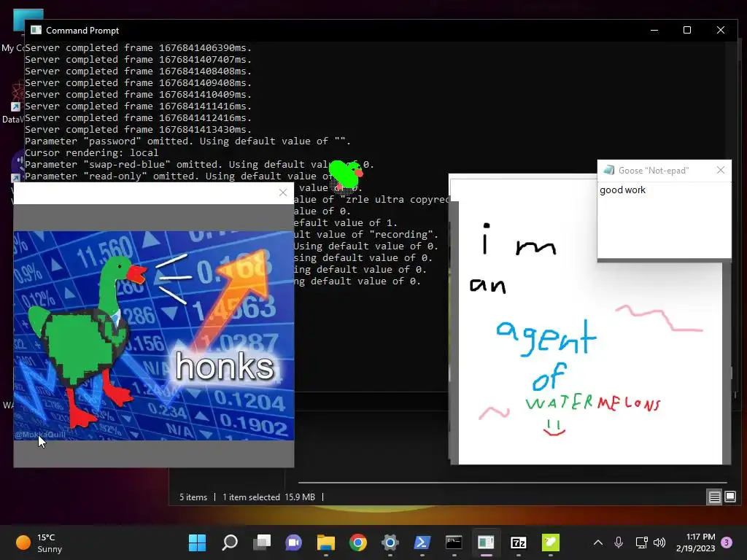Launch the Chat app from taskbar
Viewport: 747px width, 560px height.
click(293, 542)
